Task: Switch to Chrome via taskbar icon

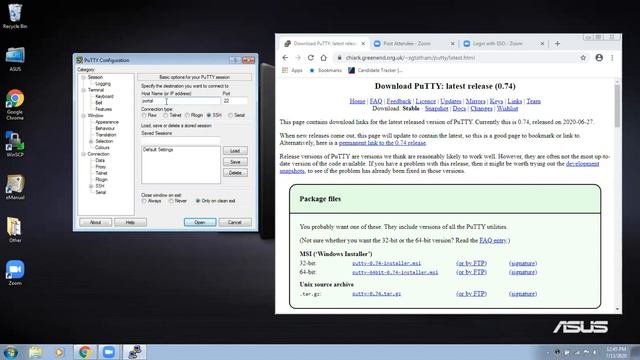Action: coord(85,352)
